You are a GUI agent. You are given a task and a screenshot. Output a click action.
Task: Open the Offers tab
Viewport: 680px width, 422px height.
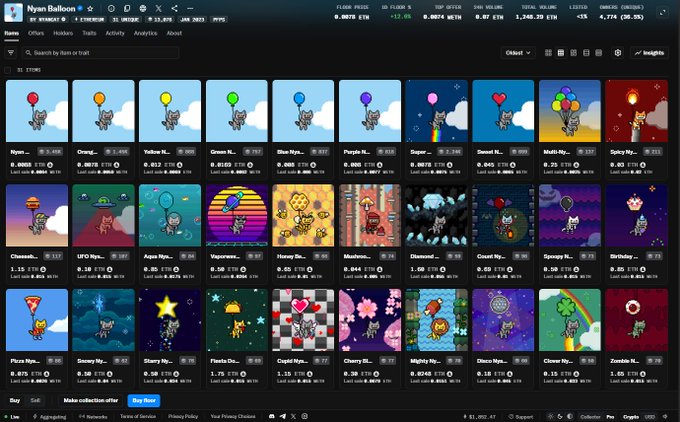point(36,33)
